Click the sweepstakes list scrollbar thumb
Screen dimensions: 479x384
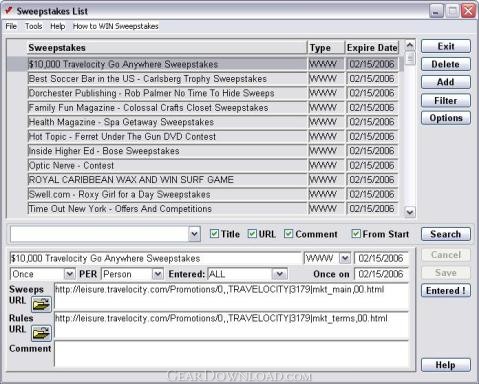[x=410, y=58]
